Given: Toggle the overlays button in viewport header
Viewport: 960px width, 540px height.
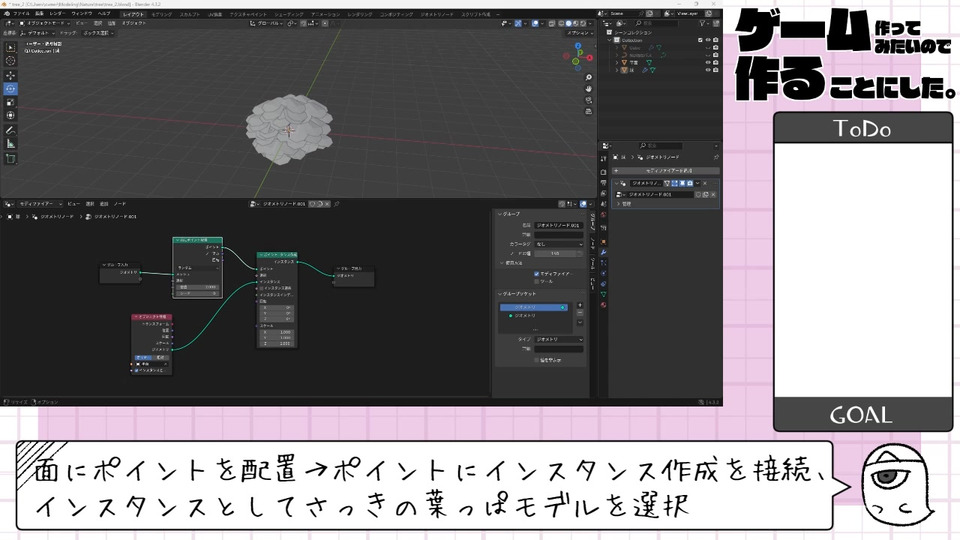Looking at the screenshot, I should coord(536,23).
